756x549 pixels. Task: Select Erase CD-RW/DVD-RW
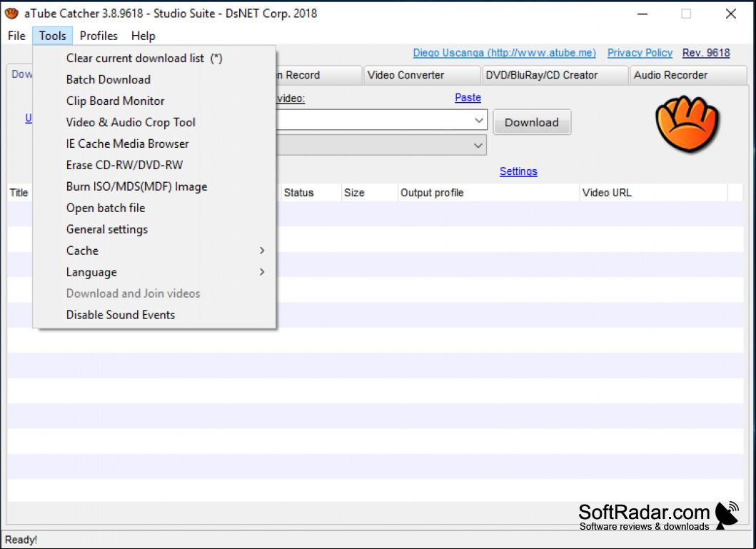tap(154, 165)
